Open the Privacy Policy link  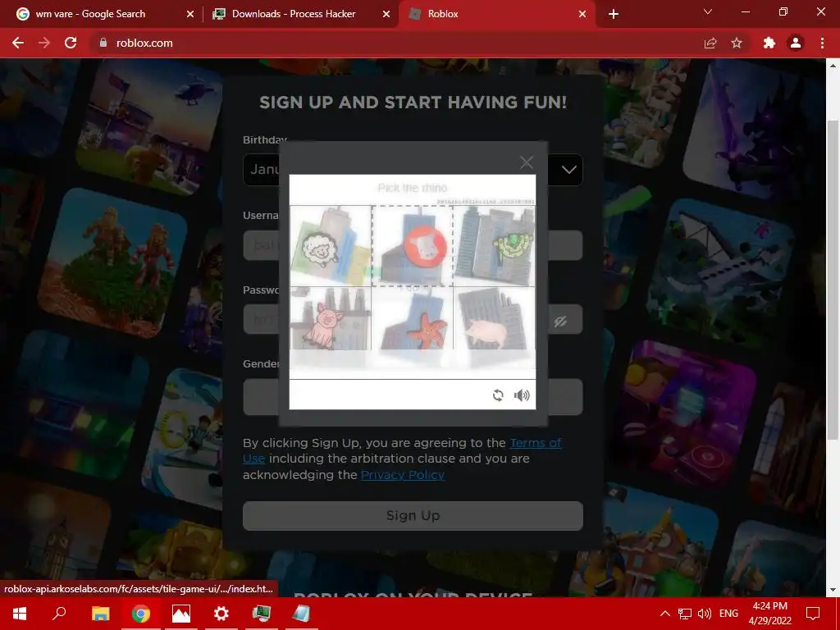click(402, 475)
